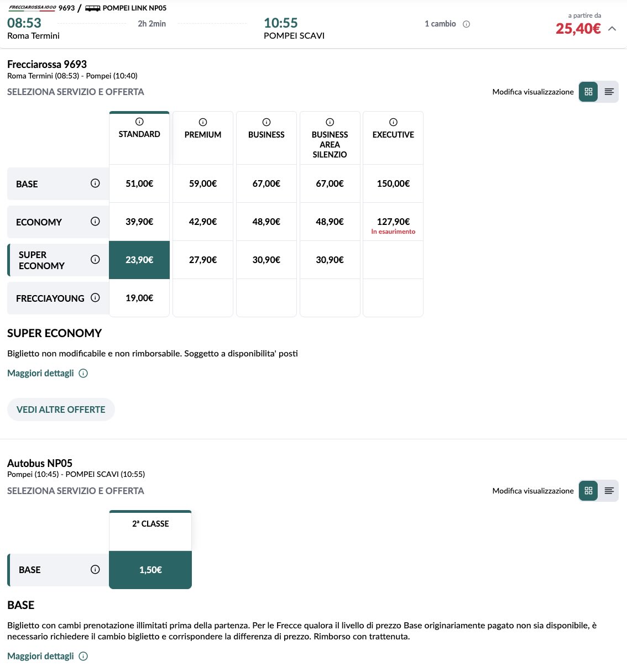Image resolution: width=627 pixels, height=672 pixels.
Task: Click info icon above BUSINESS AREA SILENZIO
Action: click(x=330, y=122)
